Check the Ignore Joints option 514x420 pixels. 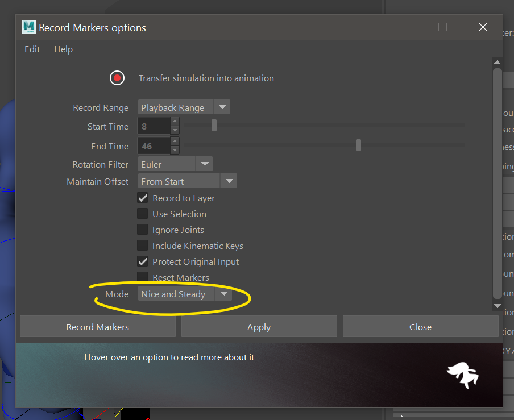click(x=142, y=230)
